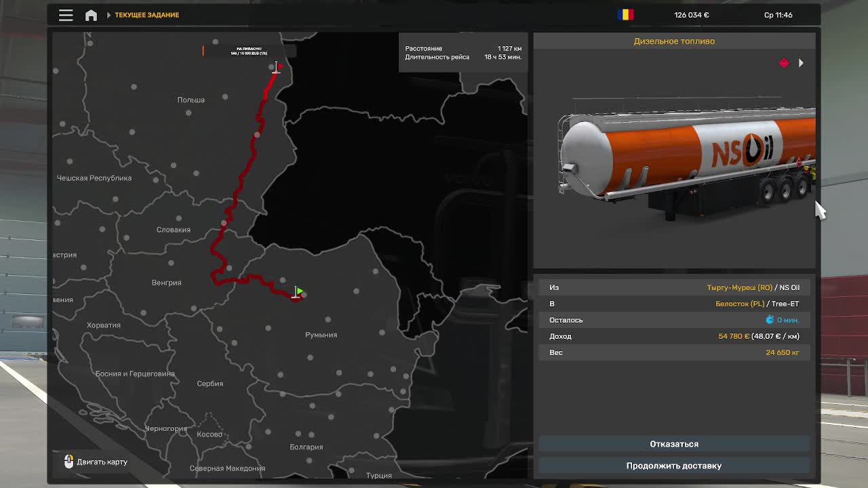Click the Сербия map label
This screenshot has height=488, width=868.
pos(210,384)
